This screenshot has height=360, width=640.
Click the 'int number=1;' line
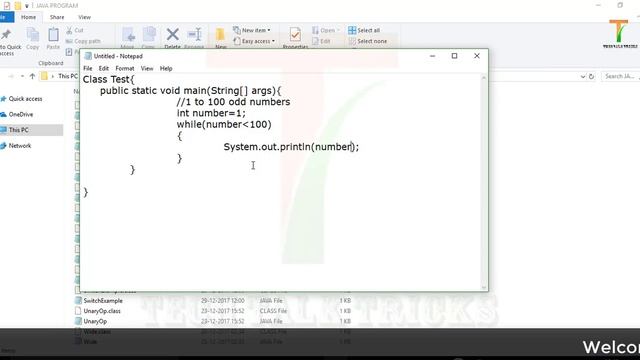(x=211, y=113)
